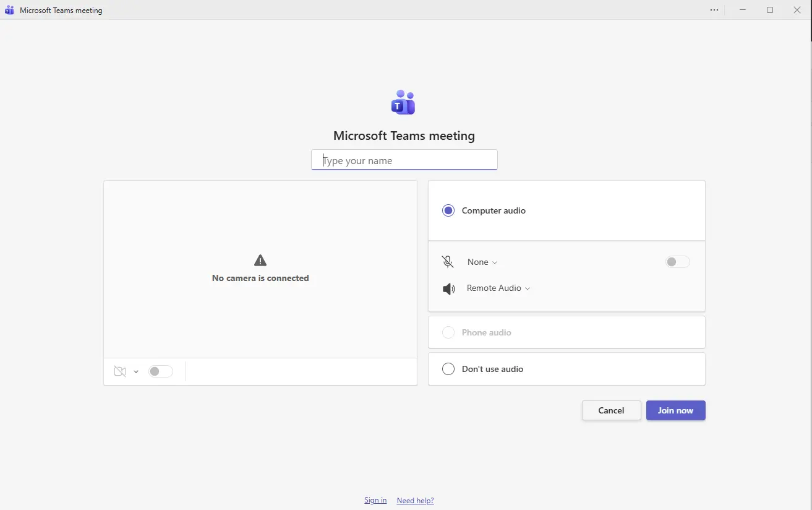Screen dimensions: 812x510
Task: Click the Type your name field
Action: pyautogui.click(x=403, y=160)
